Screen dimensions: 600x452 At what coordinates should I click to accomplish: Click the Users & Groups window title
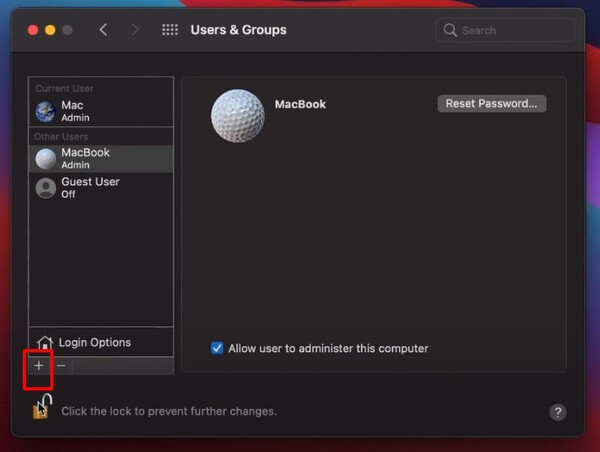tap(238, 30)
